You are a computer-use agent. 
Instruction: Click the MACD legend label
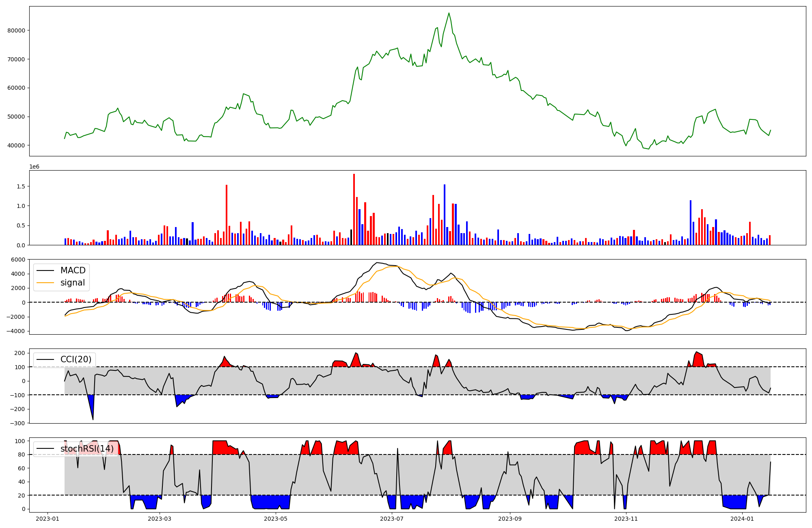73,270
